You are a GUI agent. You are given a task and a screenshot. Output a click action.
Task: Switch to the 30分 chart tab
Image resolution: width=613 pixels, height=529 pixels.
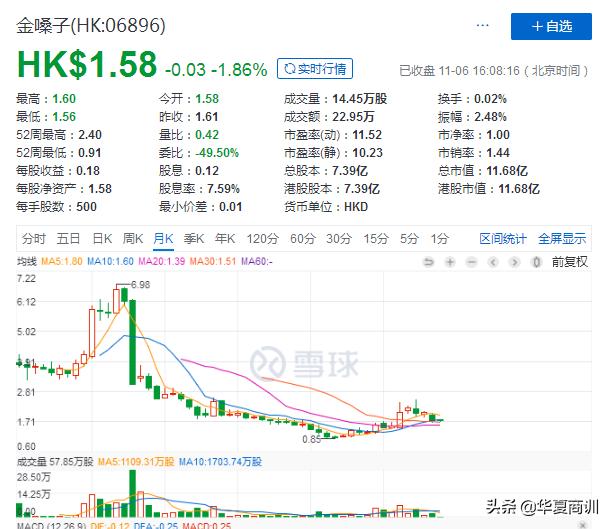pyautogui.click(x=339, y=238)
